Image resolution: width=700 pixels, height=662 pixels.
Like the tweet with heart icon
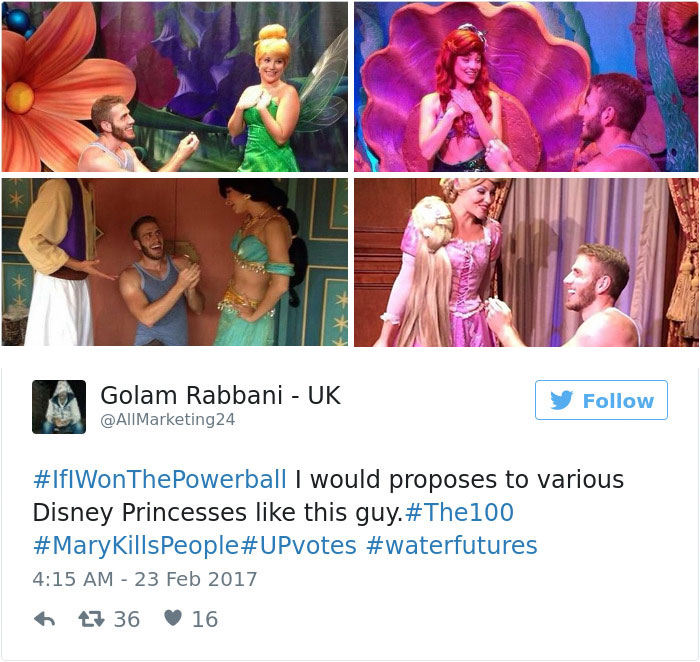[173, 618]
